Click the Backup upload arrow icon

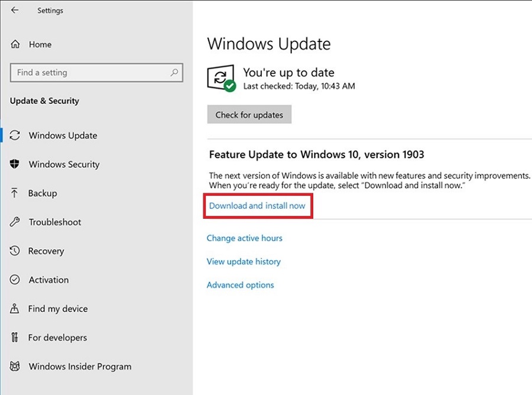(x=15, y=193)
